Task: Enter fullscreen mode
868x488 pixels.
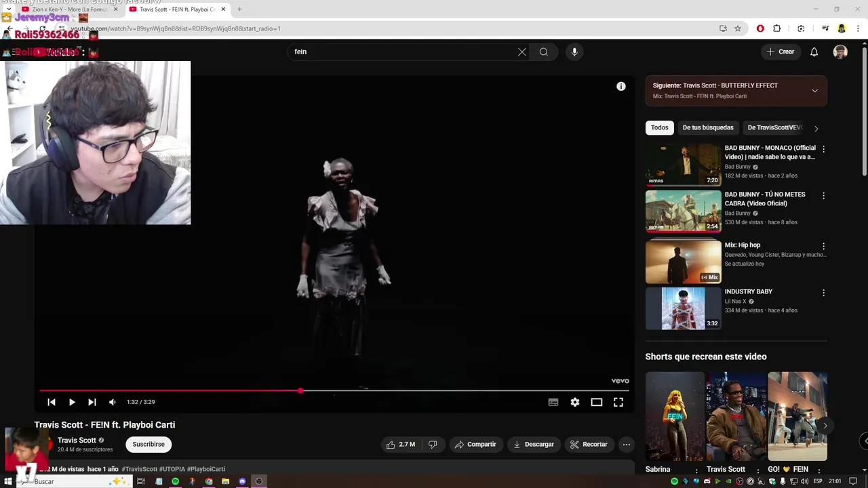Action: [x=618, y=402]
